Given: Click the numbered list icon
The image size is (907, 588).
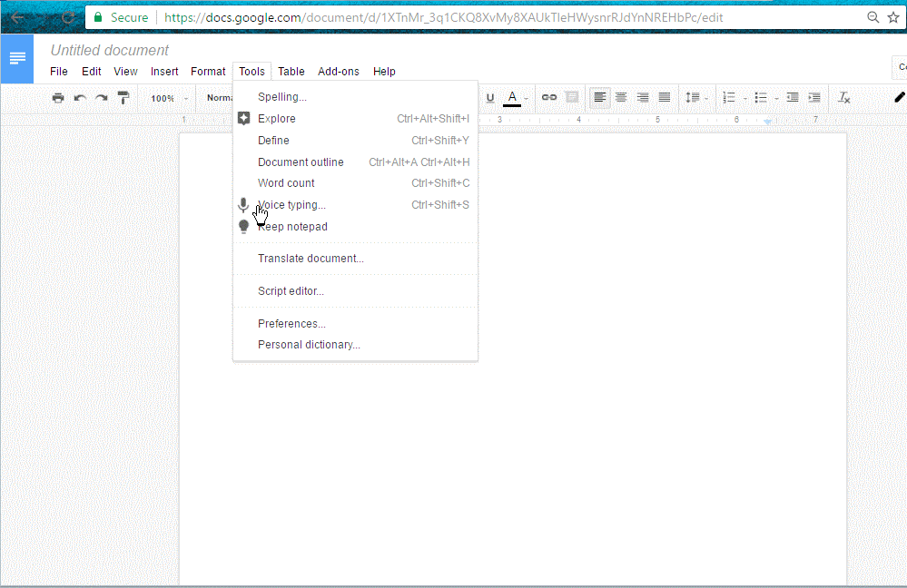Looking at the screenshot, I should 729,98.
